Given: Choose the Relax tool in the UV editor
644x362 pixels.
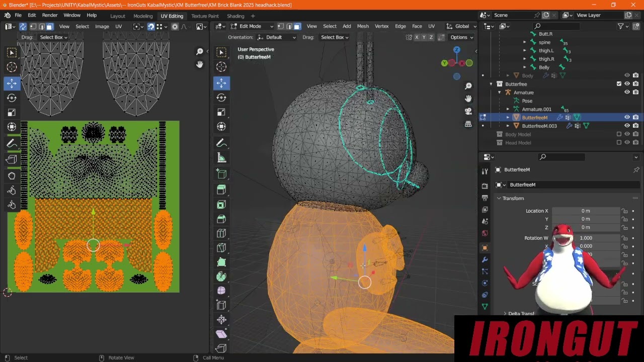Looking at the screenshot, I should [x=12, y=190].
